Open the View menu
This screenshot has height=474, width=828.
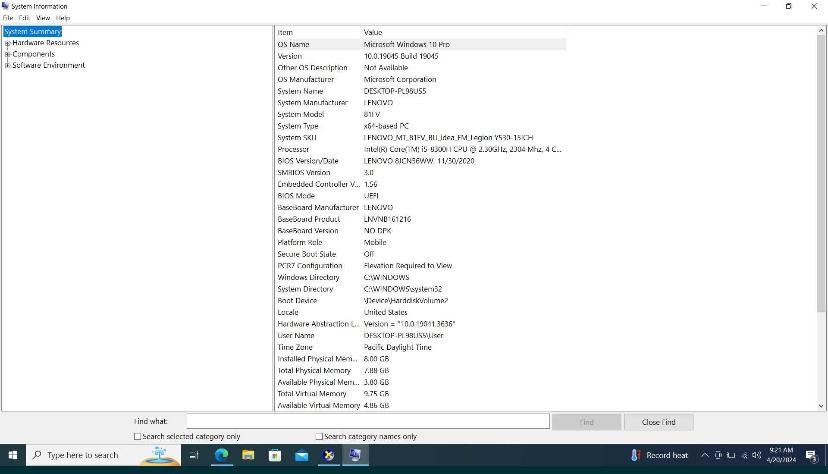[x=43, y=18]
